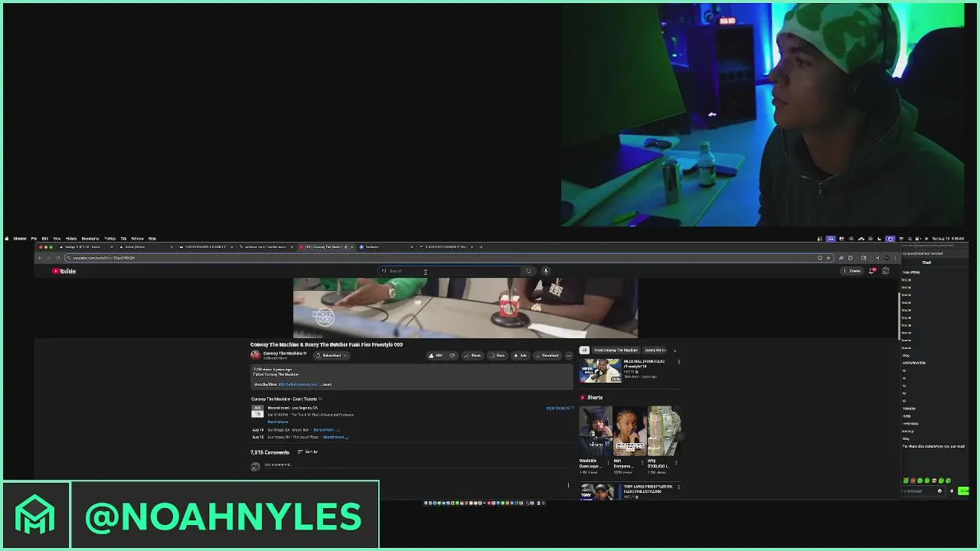Image resolution: width=980 pixels, height=551 pixels.
Task: Open the View menu
Action: click(x=57, y=239)
